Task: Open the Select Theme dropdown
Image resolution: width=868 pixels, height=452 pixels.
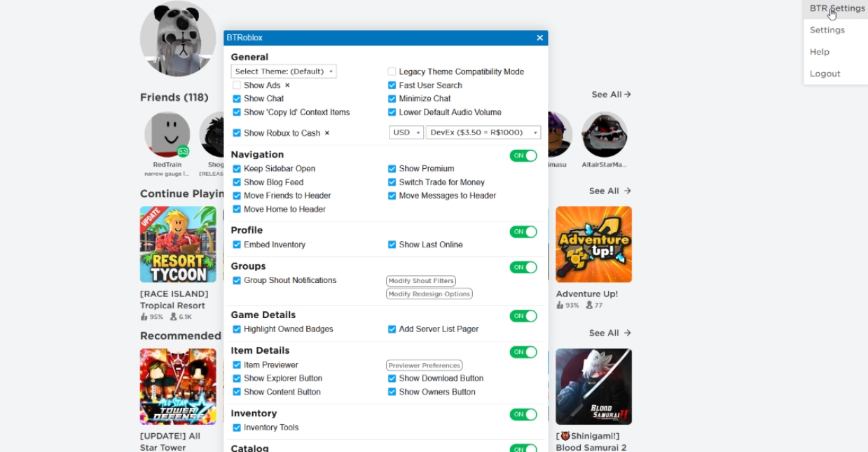Action: click(x=284, y=71)
